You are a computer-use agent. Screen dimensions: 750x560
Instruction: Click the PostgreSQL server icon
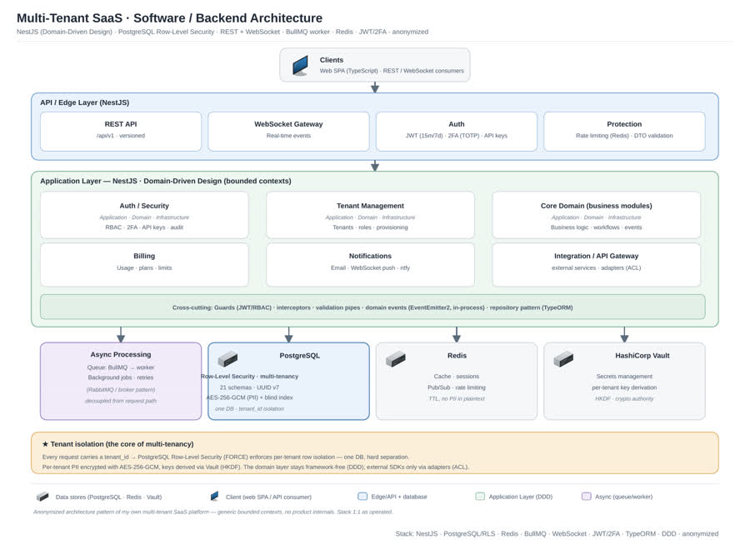227,358
